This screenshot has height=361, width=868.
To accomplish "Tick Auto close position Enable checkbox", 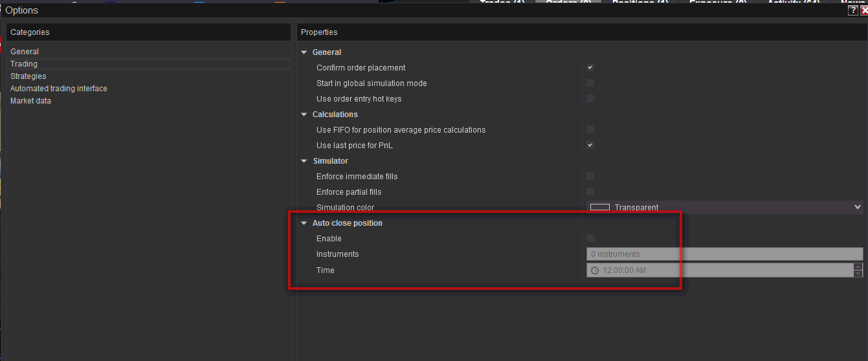I will 590,238.
